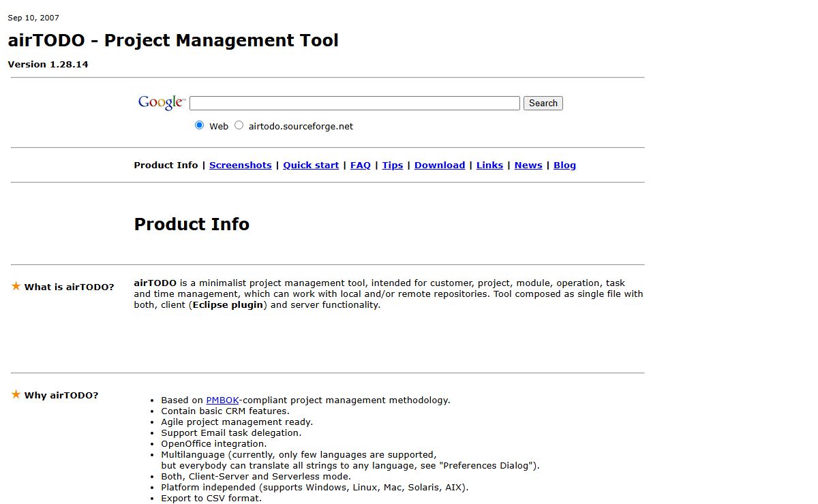The image size is (818, 504).
Task: Click Export to CSV format bullet
Action: (x=211, y=498)
